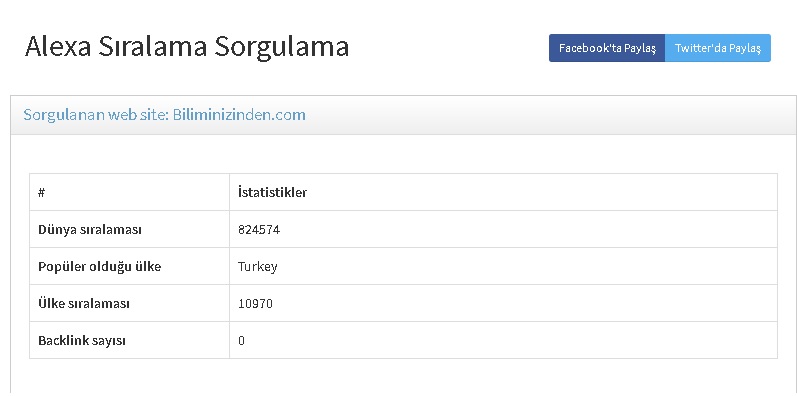Select the Backlink sayısı row label
The height and width of the screenshot is (396, 797).
click(x=82, y=341)
